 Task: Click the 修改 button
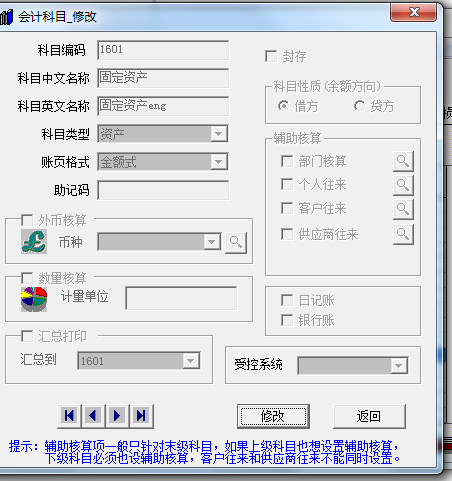(273, 416)
